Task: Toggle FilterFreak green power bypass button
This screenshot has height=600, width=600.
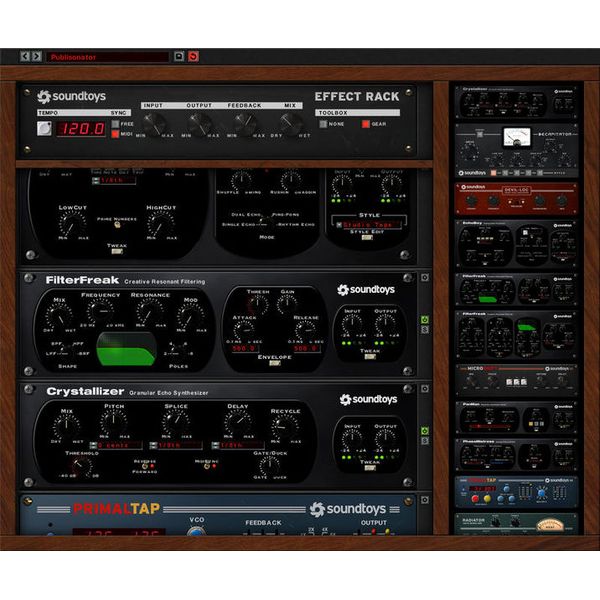Action: [x=425, y=320]
